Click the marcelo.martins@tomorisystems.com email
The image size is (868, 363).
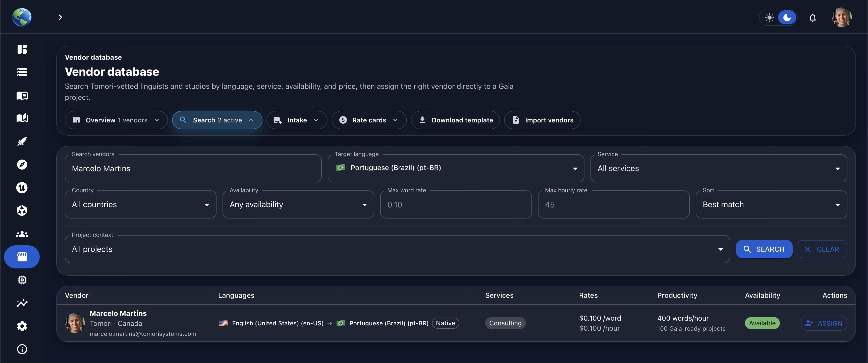click(143, 334)
